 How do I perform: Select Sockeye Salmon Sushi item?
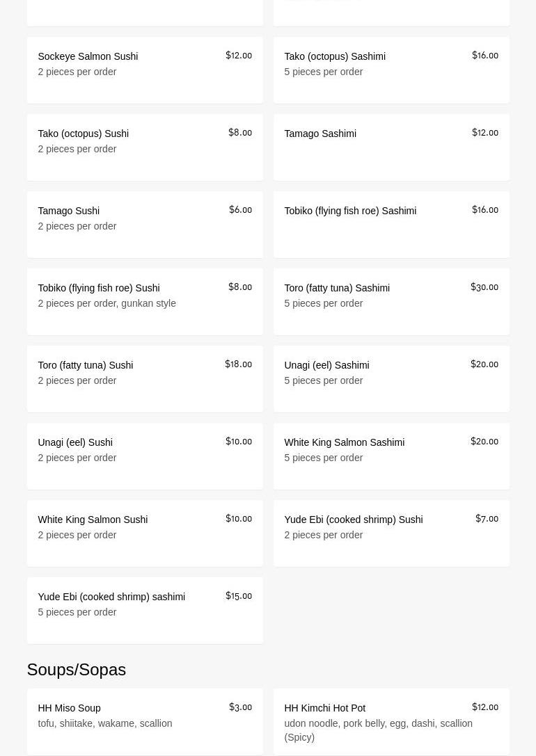pos(145,70)
